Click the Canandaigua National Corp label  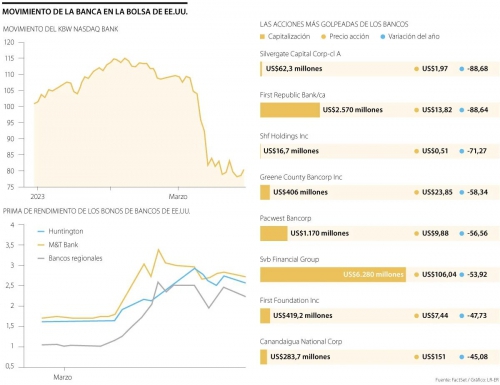point(301,342)
